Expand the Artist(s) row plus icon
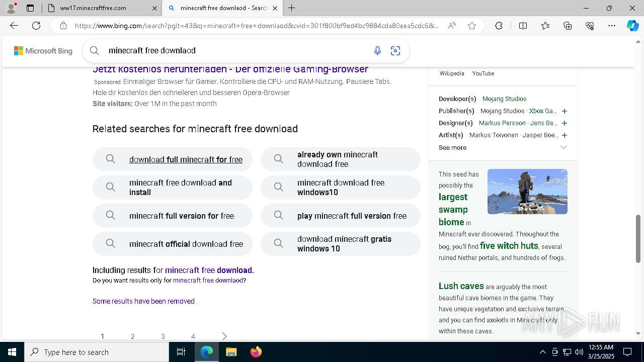Viewport: 644px width, 362px height. click(x=565, y=135)
